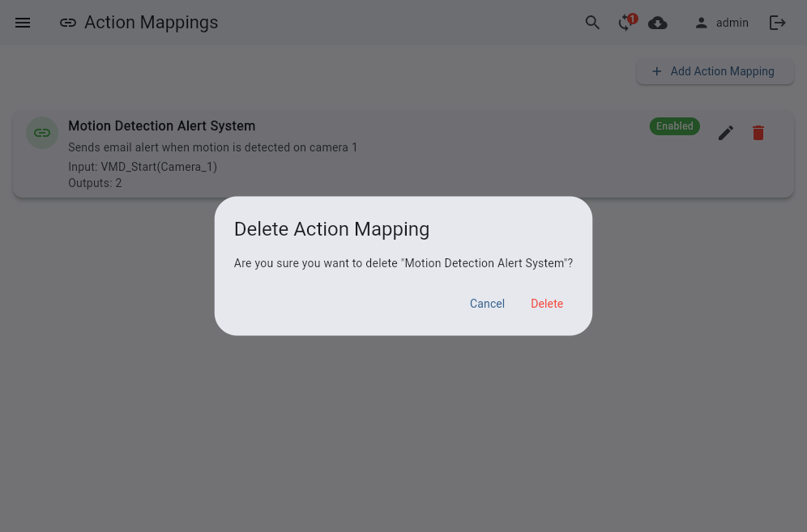Open search with the magnifier icon
Image resolution: width=807 pixels, height=532 pixels.
click(x=592, y=23)
